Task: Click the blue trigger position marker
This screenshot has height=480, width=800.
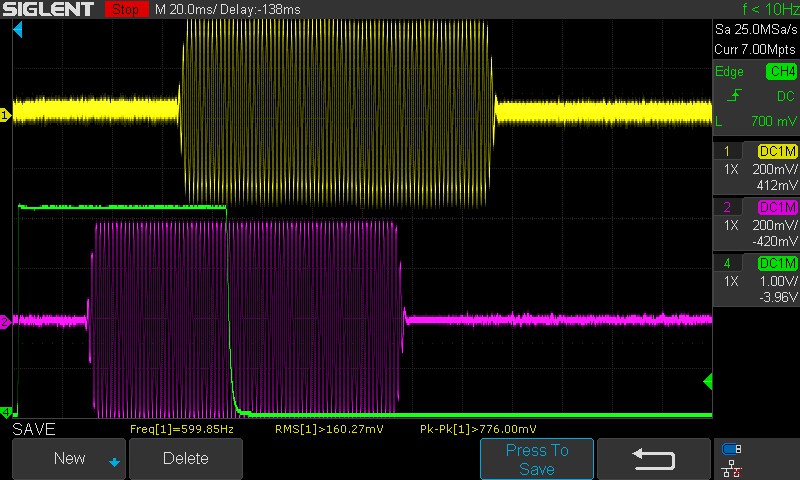Action: pos(18,30)
